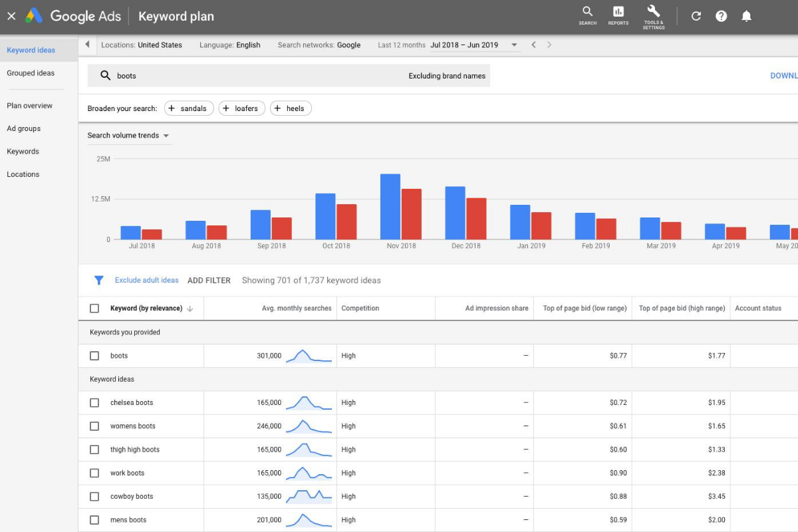Sort by Ad impression share column
The height and width of the screenshot is (532, 798).
497,309
